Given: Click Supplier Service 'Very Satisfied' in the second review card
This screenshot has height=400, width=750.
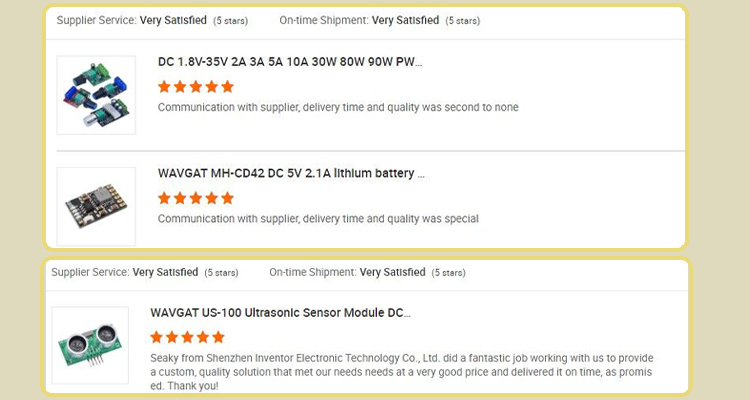Looking at the screenshot, I should click(x=165, y=272).
